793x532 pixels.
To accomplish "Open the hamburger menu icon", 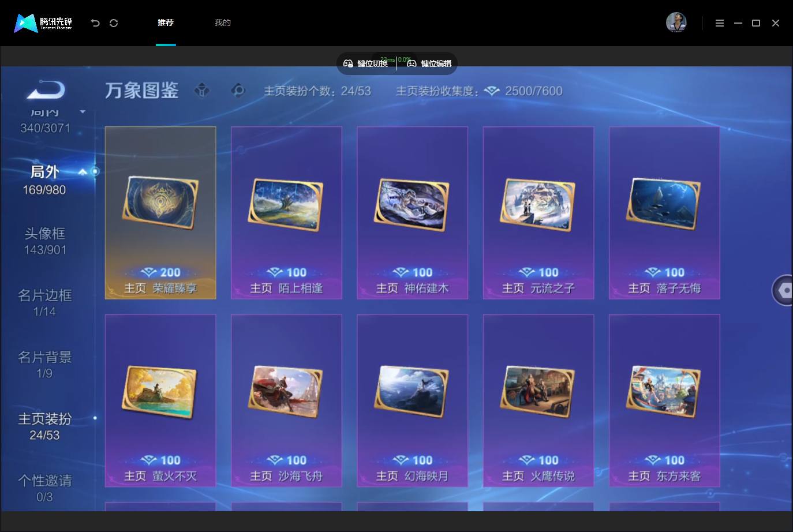I will [x=719, y=23].
